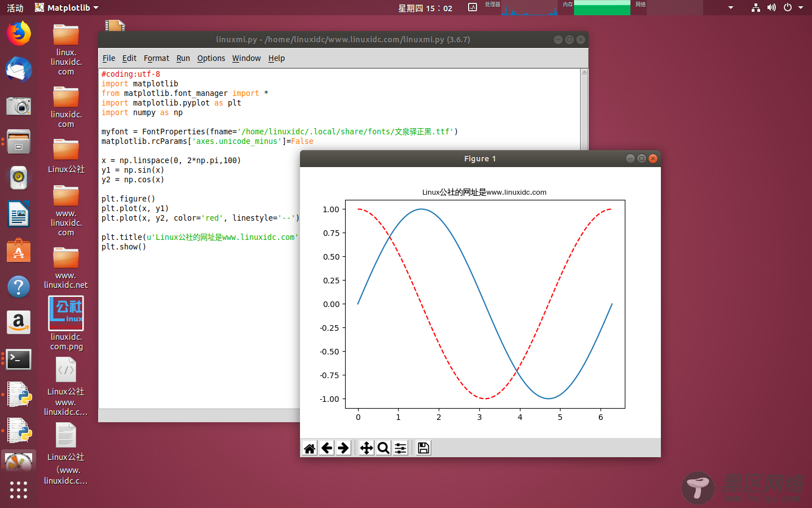
Task: Open the power icon in top bar
Action: (788, 7)
